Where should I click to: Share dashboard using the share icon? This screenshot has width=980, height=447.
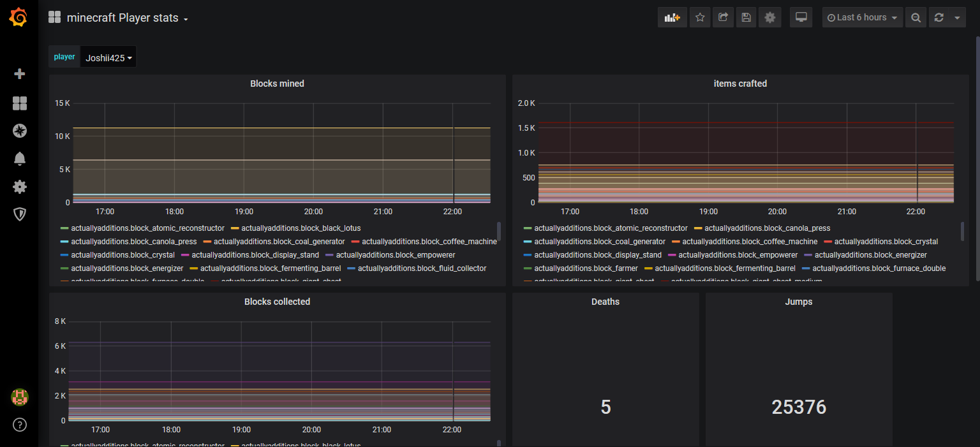723,18
